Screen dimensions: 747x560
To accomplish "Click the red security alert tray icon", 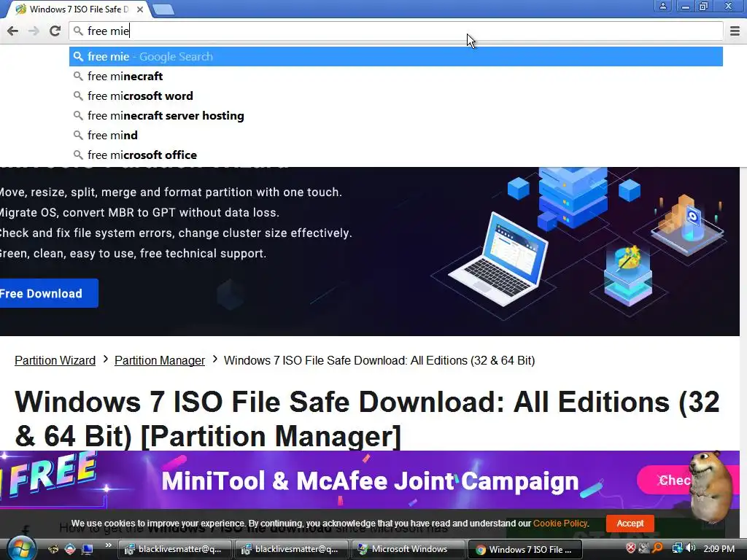I will (631, 548).
